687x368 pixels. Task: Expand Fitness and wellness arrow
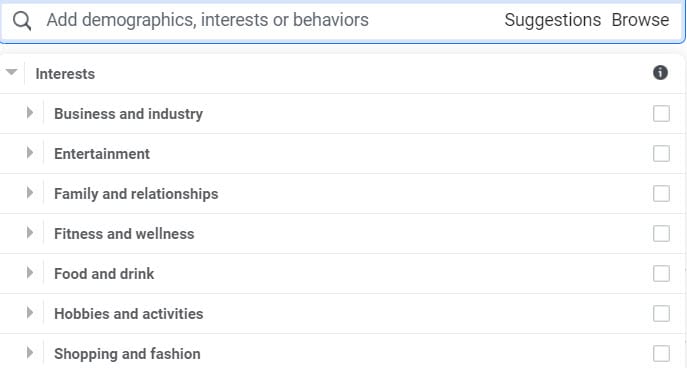(x=30, y=233)
